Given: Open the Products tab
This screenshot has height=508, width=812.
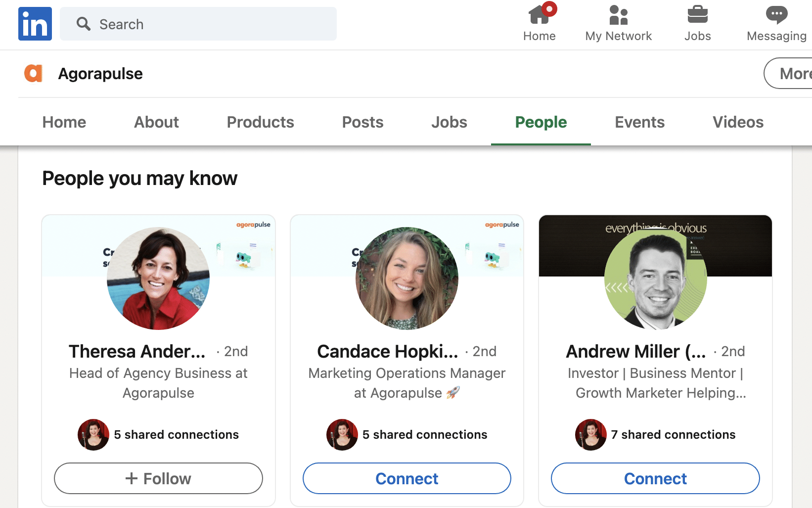Looking at the screenshot, I should pos(260,122).
